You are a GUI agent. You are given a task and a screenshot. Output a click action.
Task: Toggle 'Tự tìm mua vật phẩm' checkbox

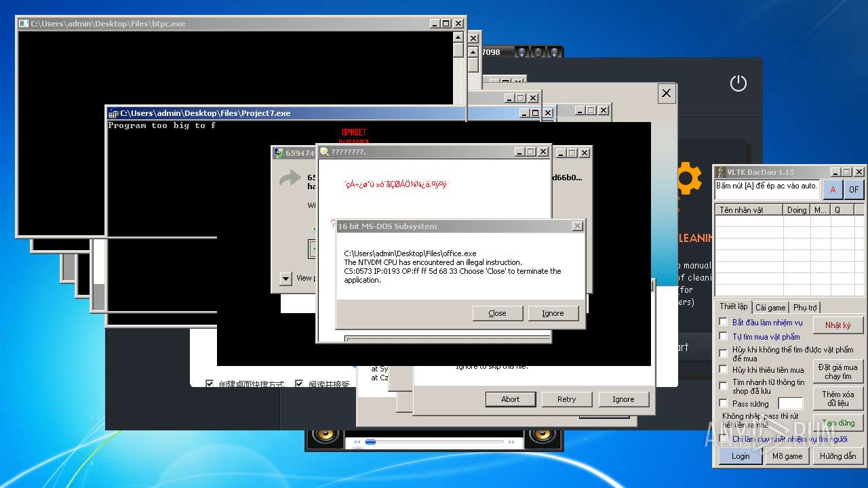point(723,335)
